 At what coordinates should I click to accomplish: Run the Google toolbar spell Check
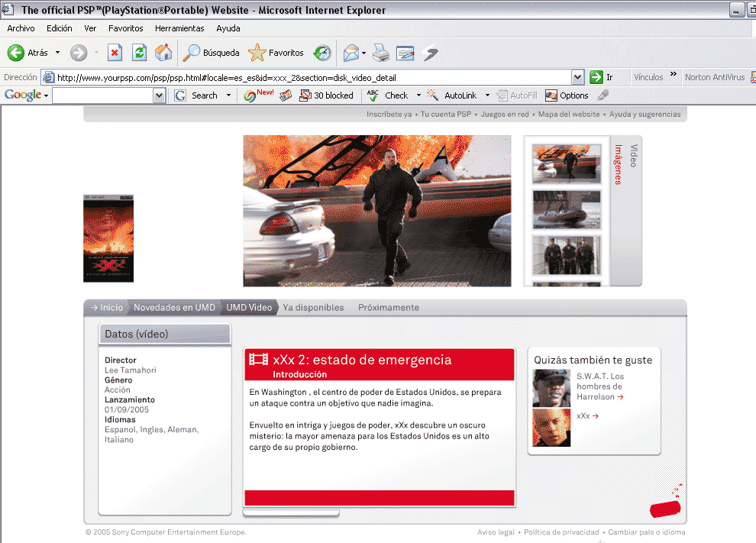tap(388, 95)
